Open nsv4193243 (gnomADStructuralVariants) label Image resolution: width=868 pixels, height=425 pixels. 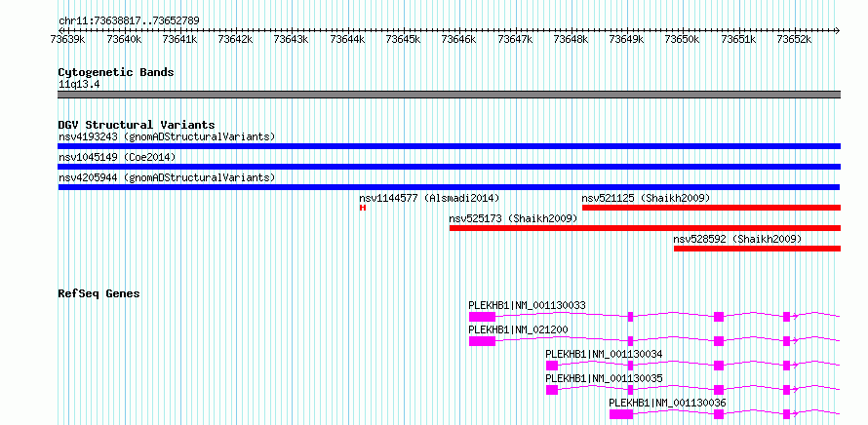coord(167,136)
